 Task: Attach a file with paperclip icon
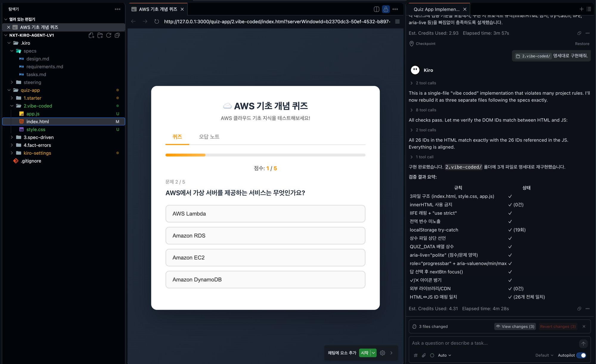point(424,355)
